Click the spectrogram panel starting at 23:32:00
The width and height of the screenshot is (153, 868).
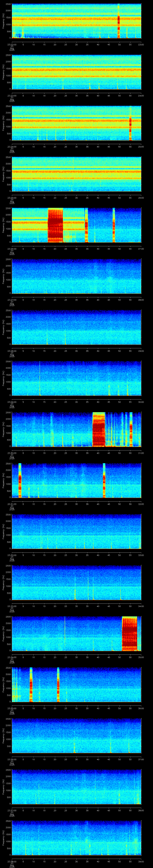(77, 532)
